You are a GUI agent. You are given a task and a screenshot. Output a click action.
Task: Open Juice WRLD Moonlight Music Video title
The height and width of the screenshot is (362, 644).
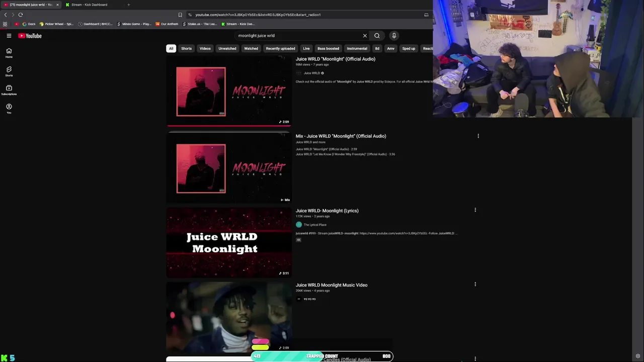(332, 285)
